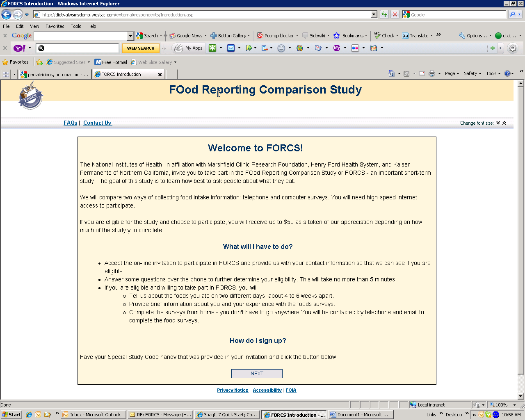
Task: Click the purple My icon on the Yahoo toolbar
Action: coord(337,48)
